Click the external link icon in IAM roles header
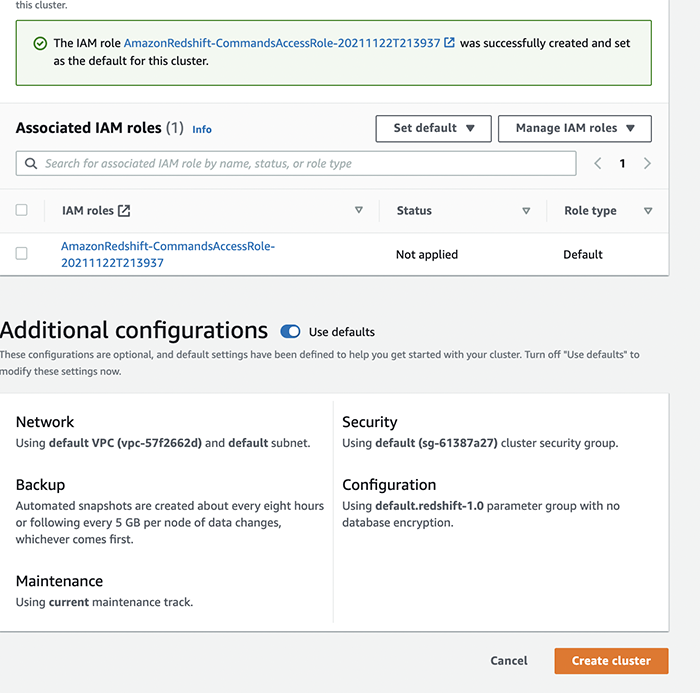Viewport: 700px width, 693px height. (124, 211)
